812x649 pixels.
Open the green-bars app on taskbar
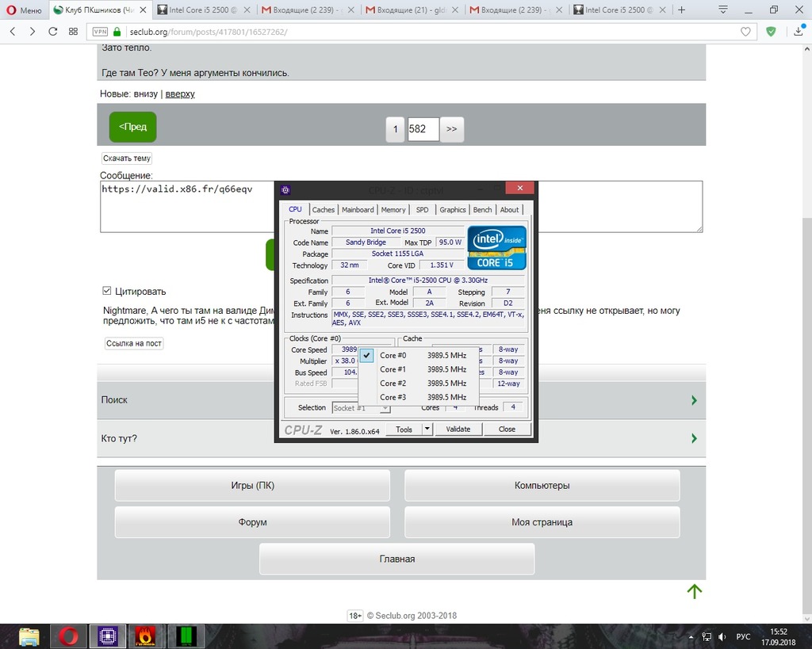[x=186, y=636]
